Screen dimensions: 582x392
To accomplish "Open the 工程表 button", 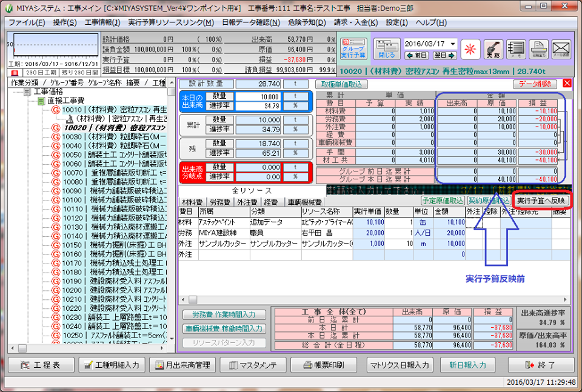I will tap(41, 365).
